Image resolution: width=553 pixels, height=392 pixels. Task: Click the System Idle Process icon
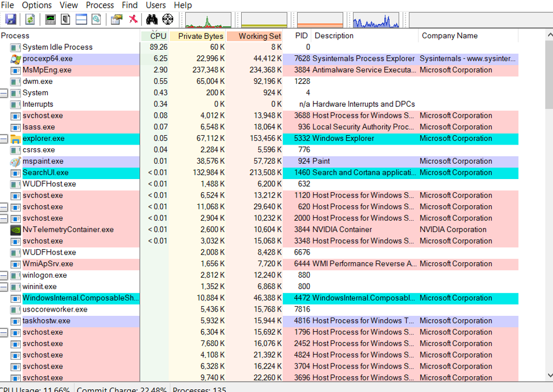pos(15,48)
